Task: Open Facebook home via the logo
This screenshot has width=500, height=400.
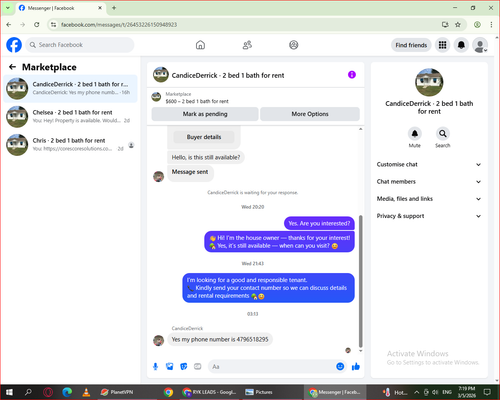Action: 14,45
